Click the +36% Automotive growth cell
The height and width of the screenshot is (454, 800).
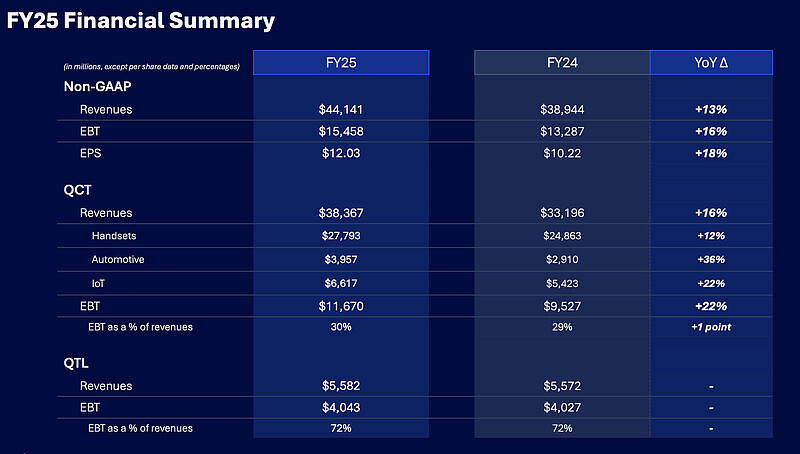(710, 259)
